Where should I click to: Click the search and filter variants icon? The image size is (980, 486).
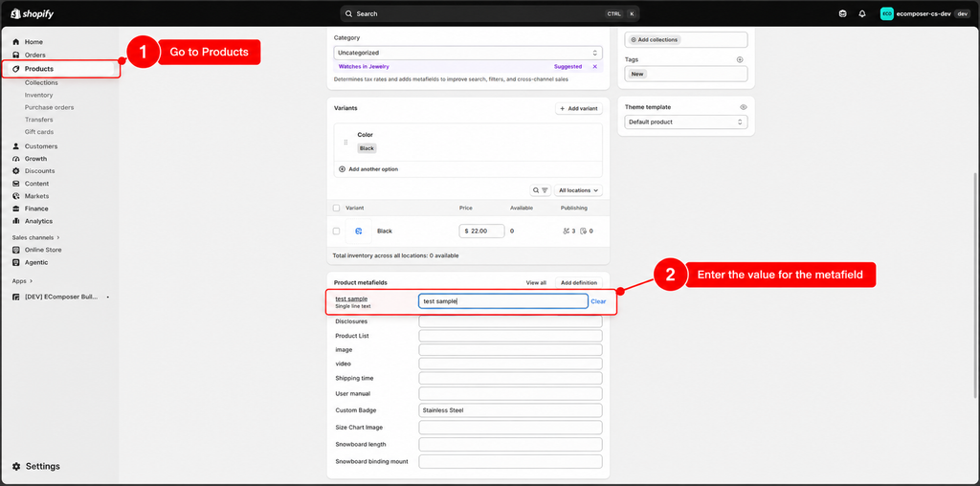[x=540, y=189]
